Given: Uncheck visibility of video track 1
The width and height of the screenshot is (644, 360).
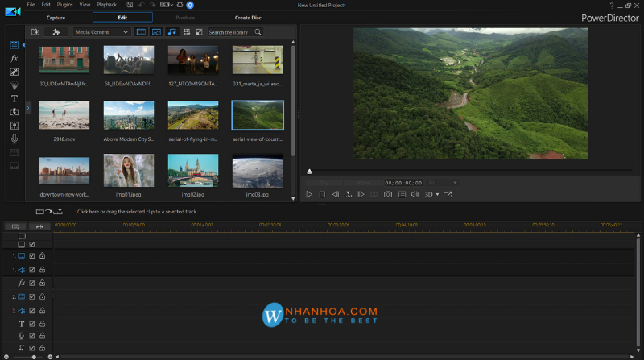Looking at the screenshot, I should click(31, 255).
